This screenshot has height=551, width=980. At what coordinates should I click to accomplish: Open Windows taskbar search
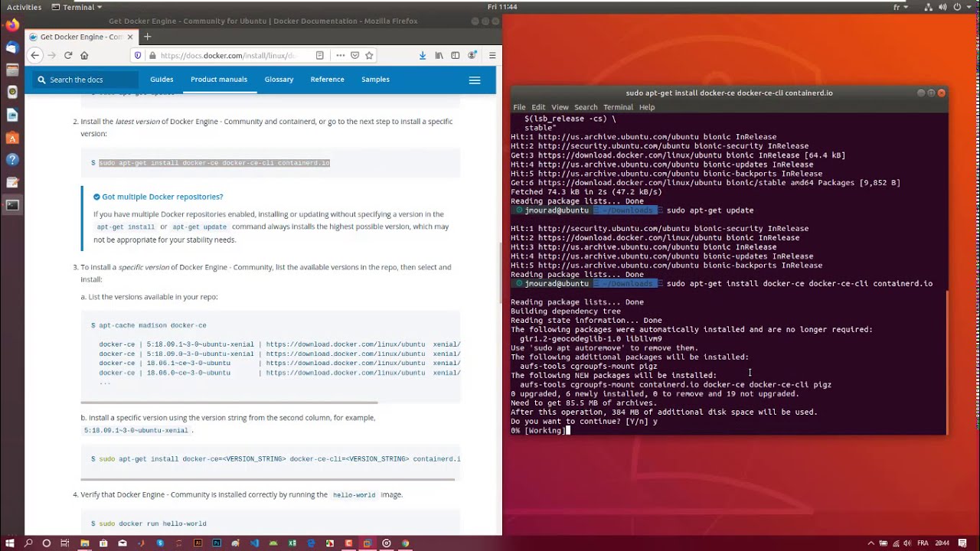tap(28, 543)
